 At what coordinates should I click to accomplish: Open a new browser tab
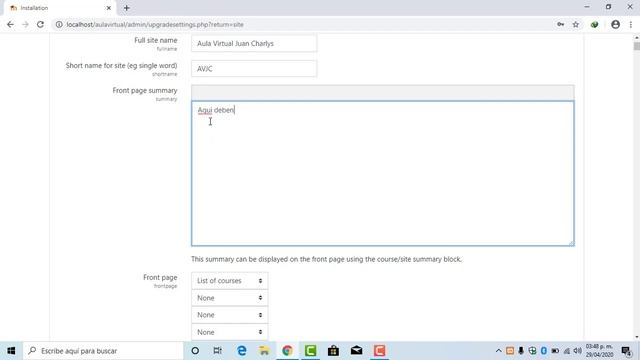(x=127, y=8)
